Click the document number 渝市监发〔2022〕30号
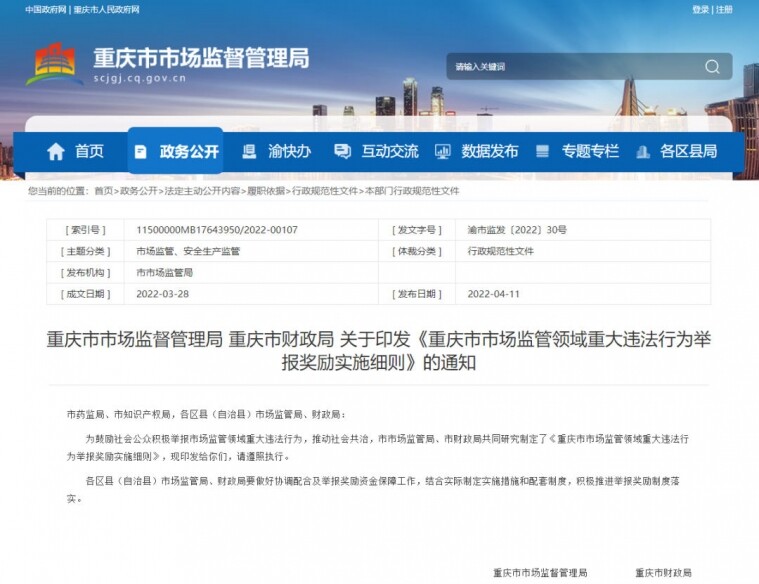Image resolution: width=759 pixels, height=584 pixels. (x=517, y=230)
